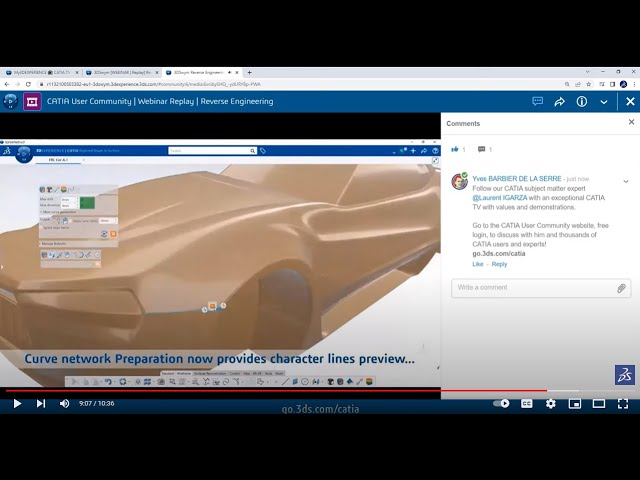Switch to the second browser tab (Webinar Replay)

tap(122, 72)
